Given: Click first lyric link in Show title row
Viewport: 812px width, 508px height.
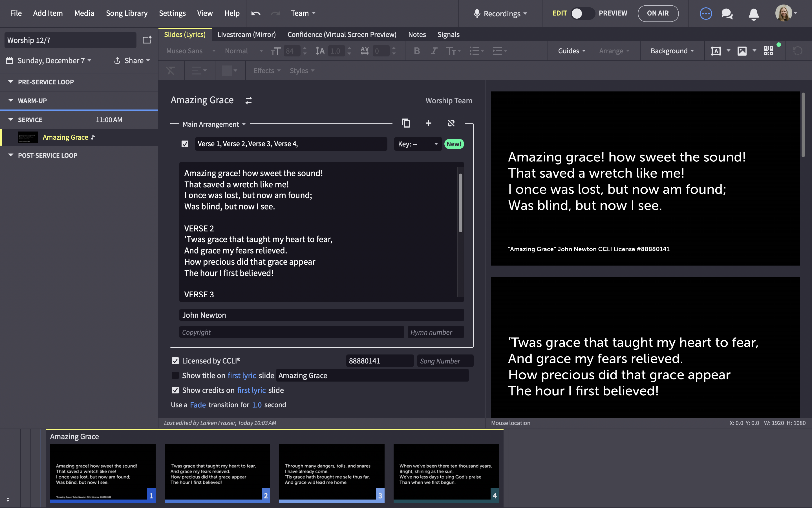Looking at the screenshot, I should [242, 376].
